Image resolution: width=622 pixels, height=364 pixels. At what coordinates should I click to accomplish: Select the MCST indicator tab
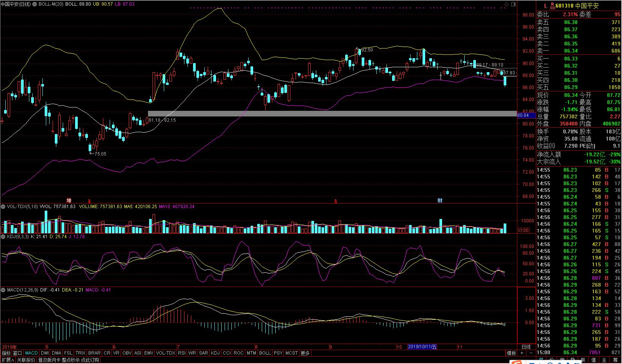click(x=291, y=353)
